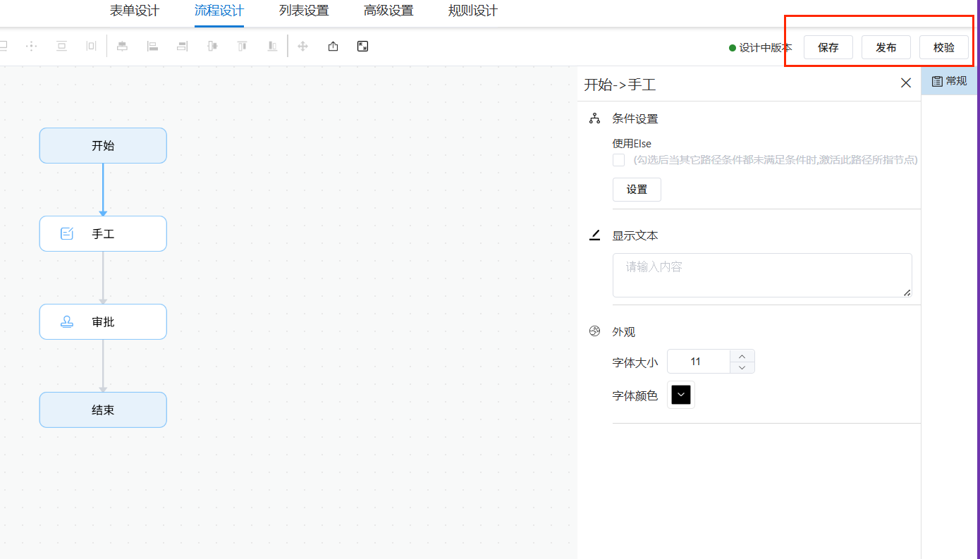Click the 发布 button
This screenshot has height=559, width=980.
(x=886, y=47)
